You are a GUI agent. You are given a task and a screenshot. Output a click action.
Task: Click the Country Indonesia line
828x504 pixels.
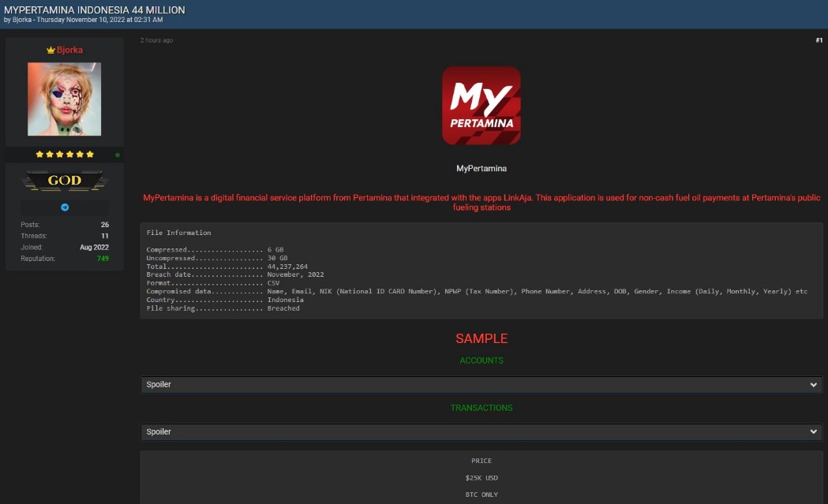[225, 300]
